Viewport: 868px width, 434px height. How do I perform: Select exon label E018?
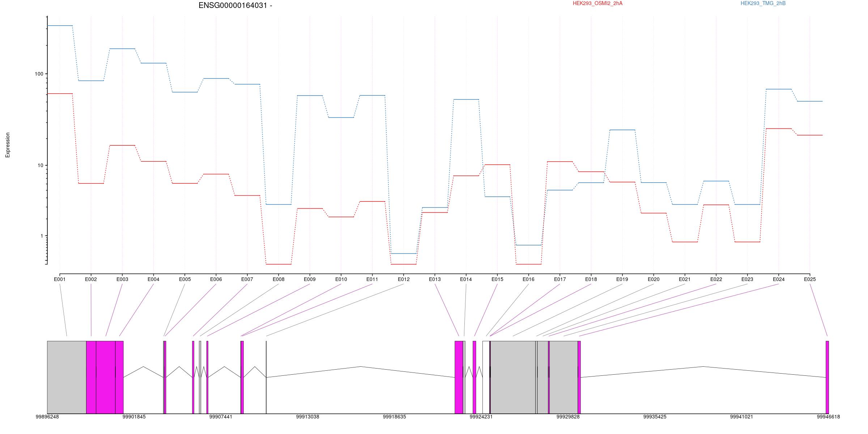[x=591, y=279]
